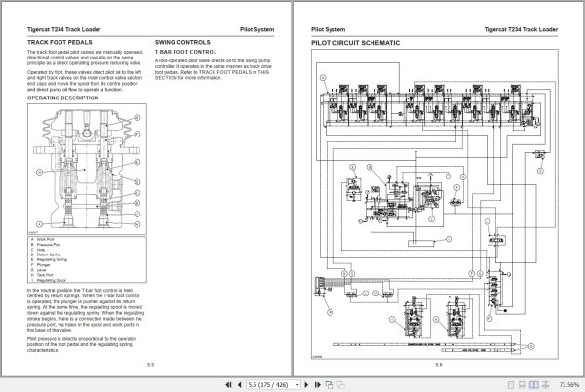Click the PILOT CIRCUIT SCHEMATIC heading
Screen dimensions: 585x392
355,43
